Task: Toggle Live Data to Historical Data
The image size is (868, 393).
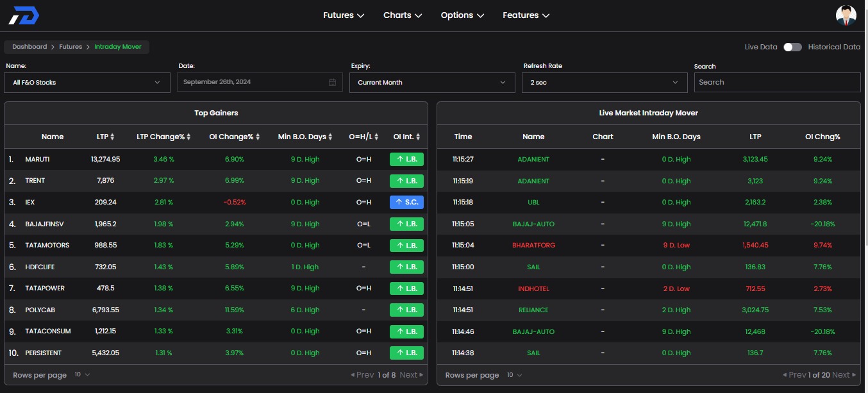Action: pos(792,47)
